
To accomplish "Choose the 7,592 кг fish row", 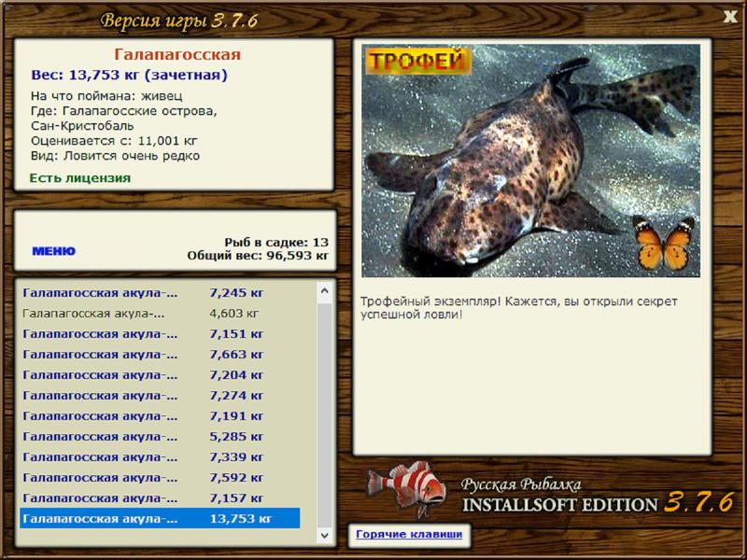I will point(160,477).
